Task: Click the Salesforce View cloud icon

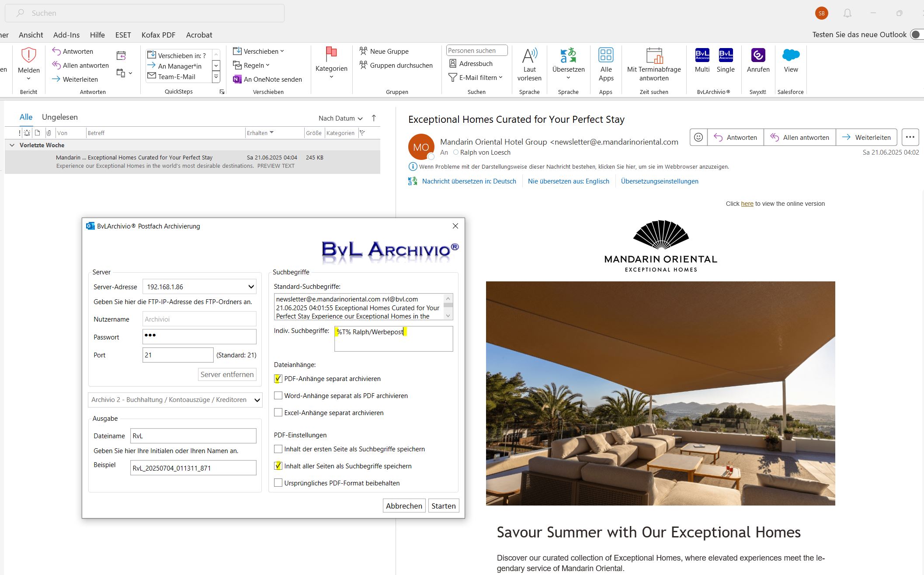Action: [x=791, y=55]
